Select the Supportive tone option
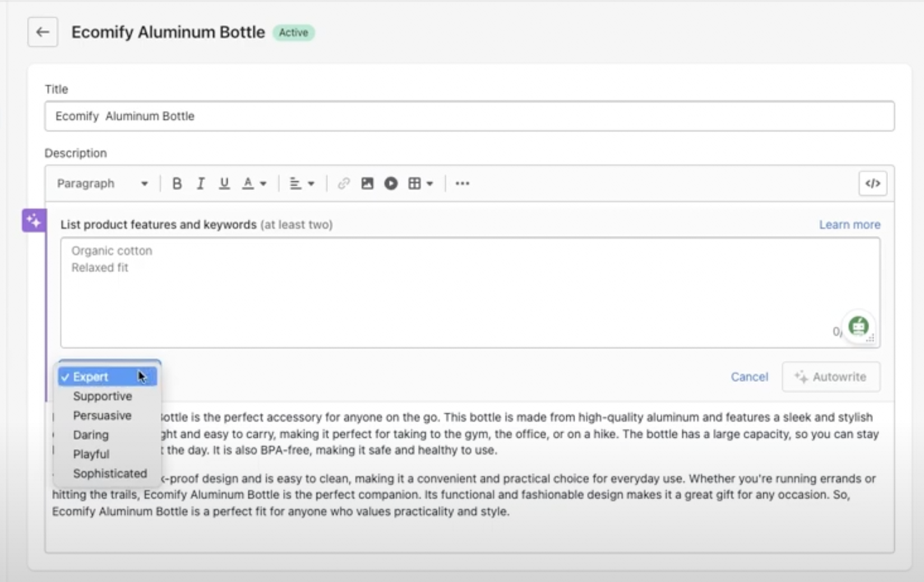This screenshot has width=924, height=582. pos(103,396)
